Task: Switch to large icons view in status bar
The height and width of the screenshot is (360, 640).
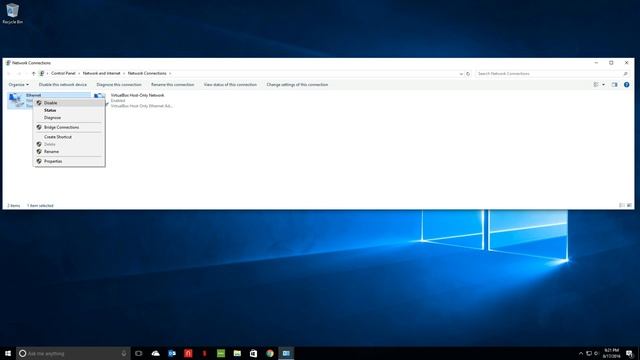Action: pos(629,205)
